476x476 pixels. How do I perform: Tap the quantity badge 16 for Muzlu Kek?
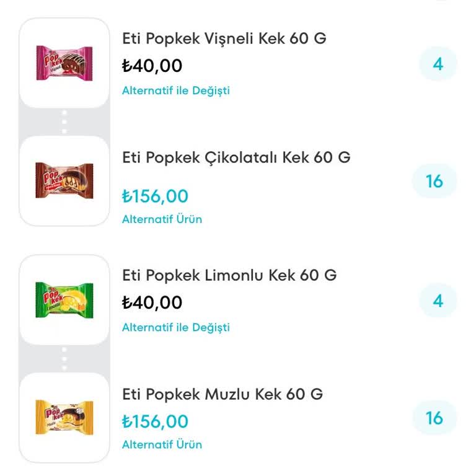pos(434,418)
